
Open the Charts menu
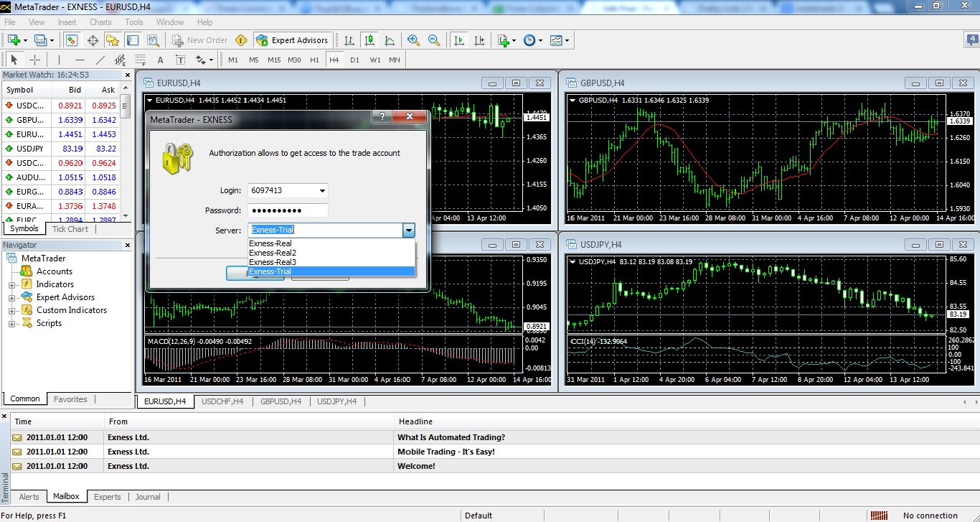point(100,22)
